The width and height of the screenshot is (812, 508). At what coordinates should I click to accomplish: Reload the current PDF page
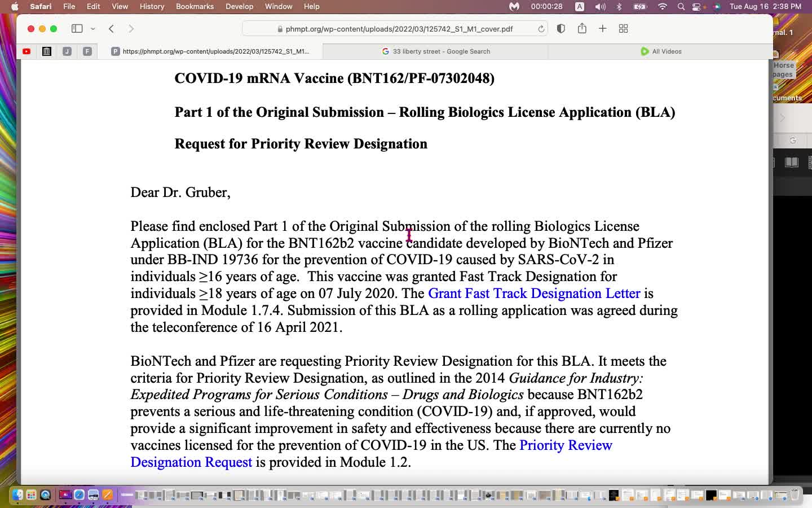point(541,29)
